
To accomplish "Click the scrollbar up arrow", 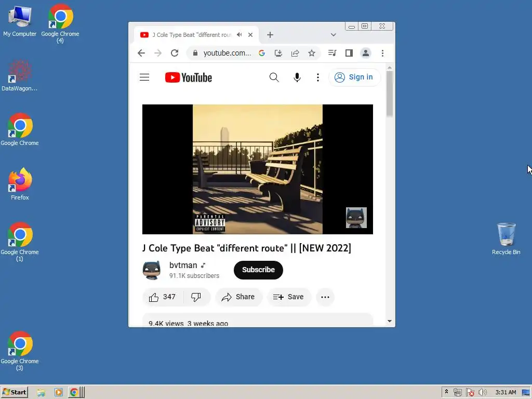I will 389,68.
